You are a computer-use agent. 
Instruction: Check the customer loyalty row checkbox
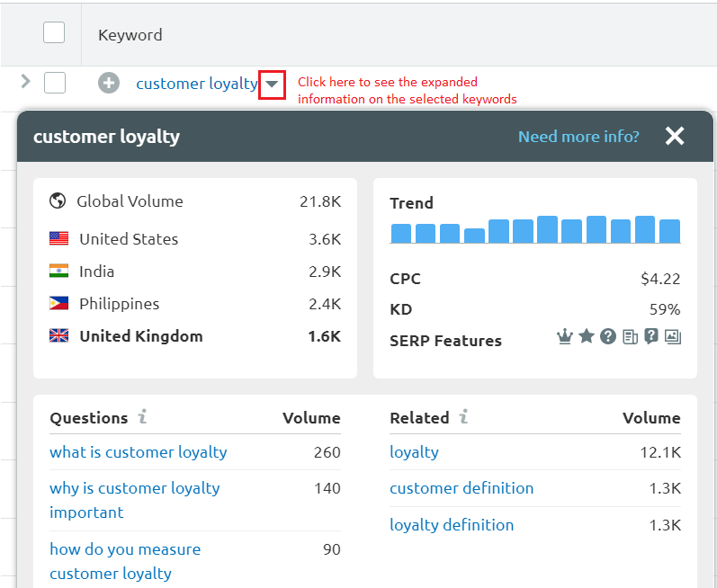pos(55,83)
